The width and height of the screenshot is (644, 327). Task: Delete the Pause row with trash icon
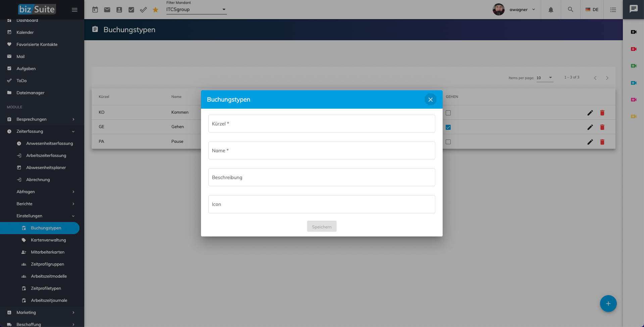click(602, 142)
